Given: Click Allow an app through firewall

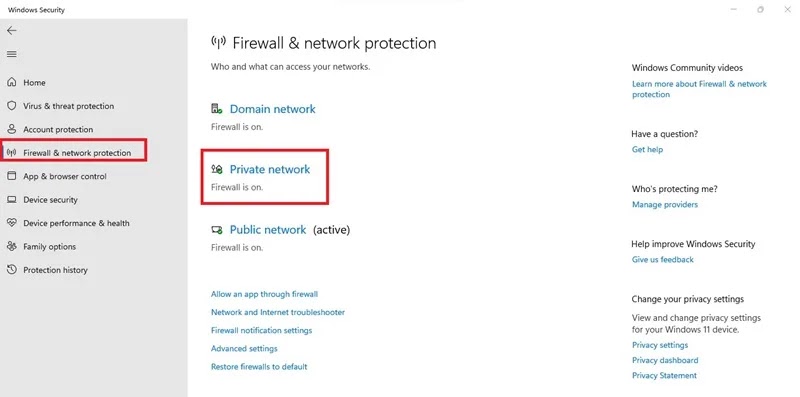Looking at the screenshot, I should pos(264,294).
